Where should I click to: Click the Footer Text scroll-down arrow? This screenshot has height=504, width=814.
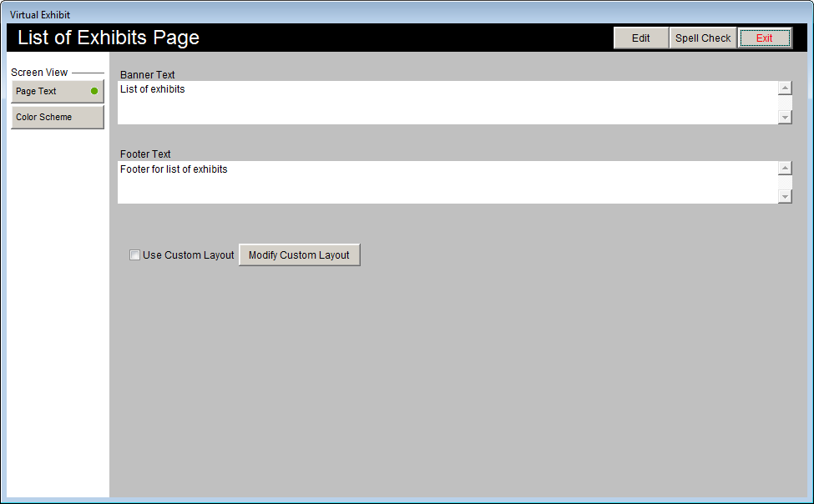[x=785, y=196]
